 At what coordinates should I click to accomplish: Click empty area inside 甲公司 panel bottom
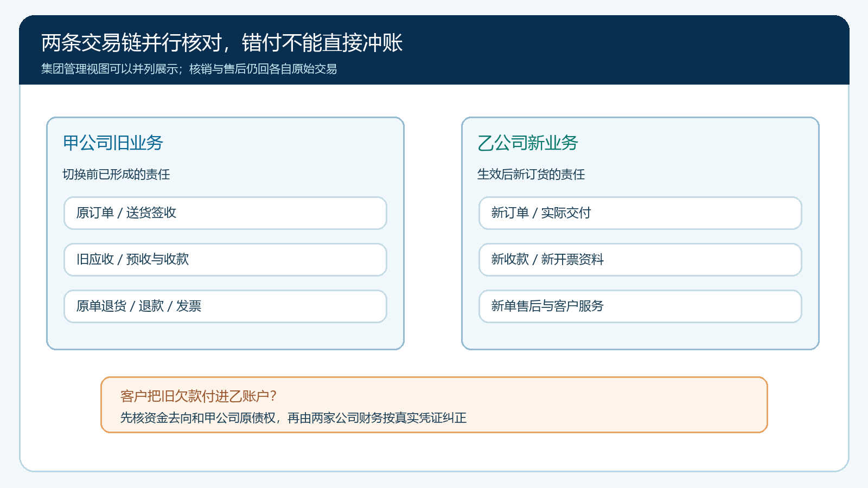(225, 336)
